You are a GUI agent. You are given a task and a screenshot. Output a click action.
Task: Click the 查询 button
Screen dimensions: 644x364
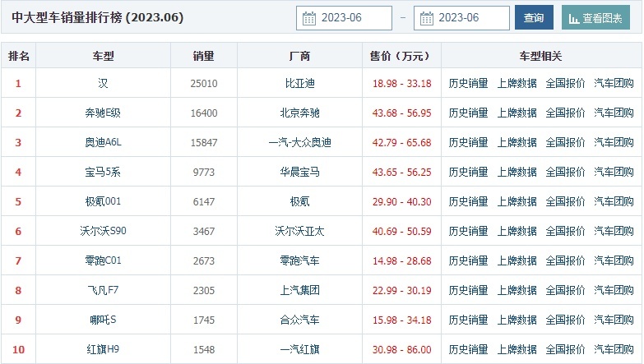[x=534, y=17]
